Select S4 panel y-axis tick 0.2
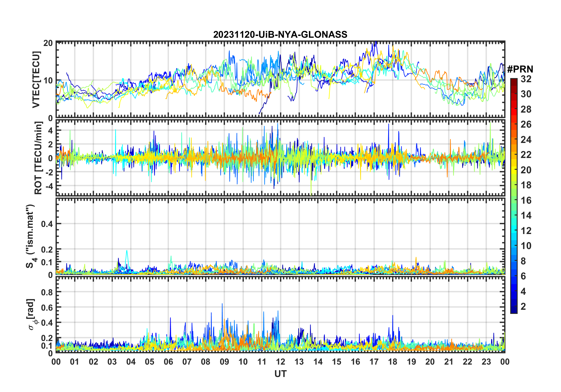Screen dimensions: 561x392 point(47,249)
